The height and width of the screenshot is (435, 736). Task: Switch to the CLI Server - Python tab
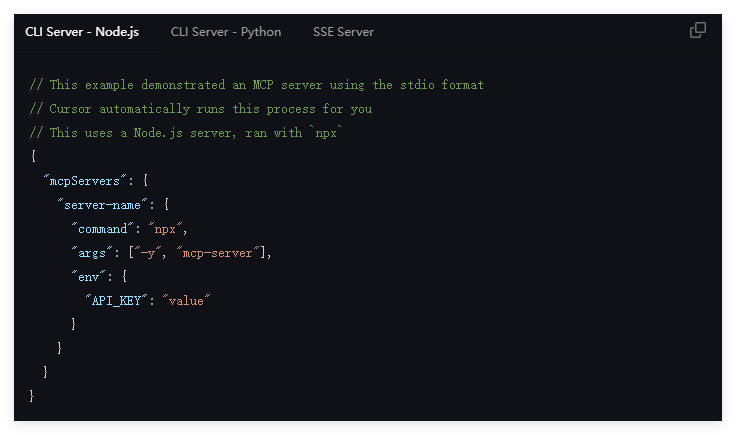226,32
